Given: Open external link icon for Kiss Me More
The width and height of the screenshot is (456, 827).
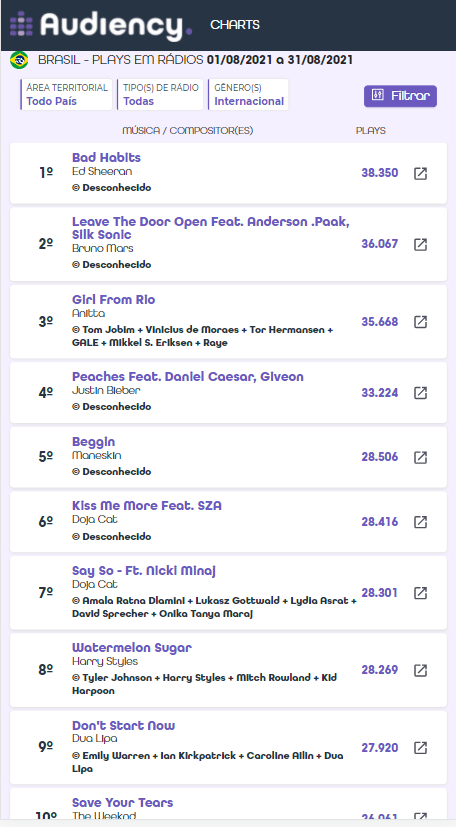Looking at the screenshot, I should click(x=420, y=522).
